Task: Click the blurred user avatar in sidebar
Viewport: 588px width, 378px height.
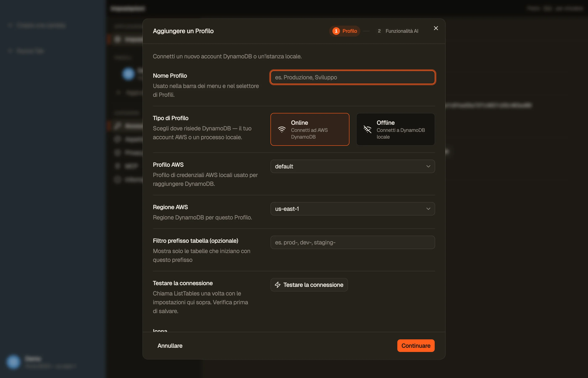Action: coord(13,362)
